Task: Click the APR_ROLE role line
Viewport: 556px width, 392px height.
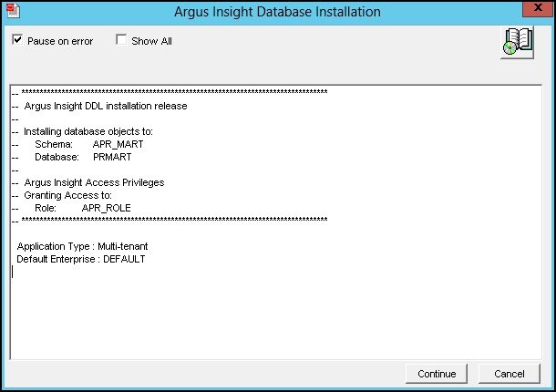Action: [x=82, y=208]
